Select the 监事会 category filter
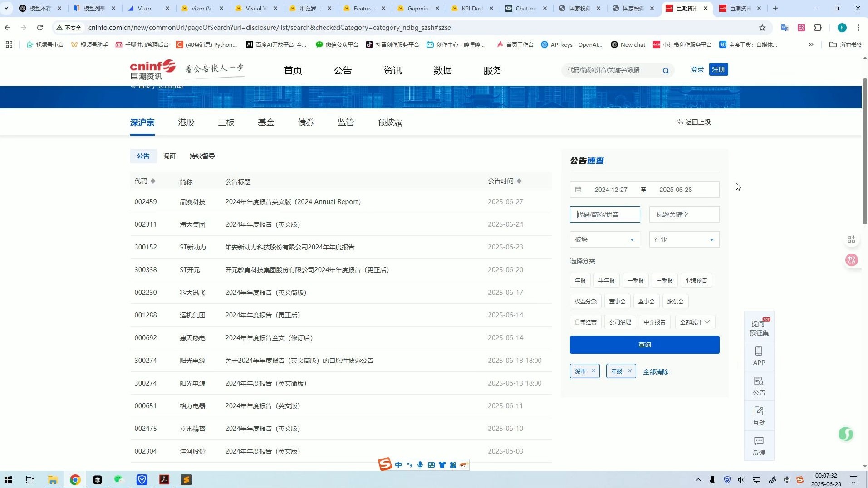The width and height of the screenshot is (868, 488). [x=646, y=301]
